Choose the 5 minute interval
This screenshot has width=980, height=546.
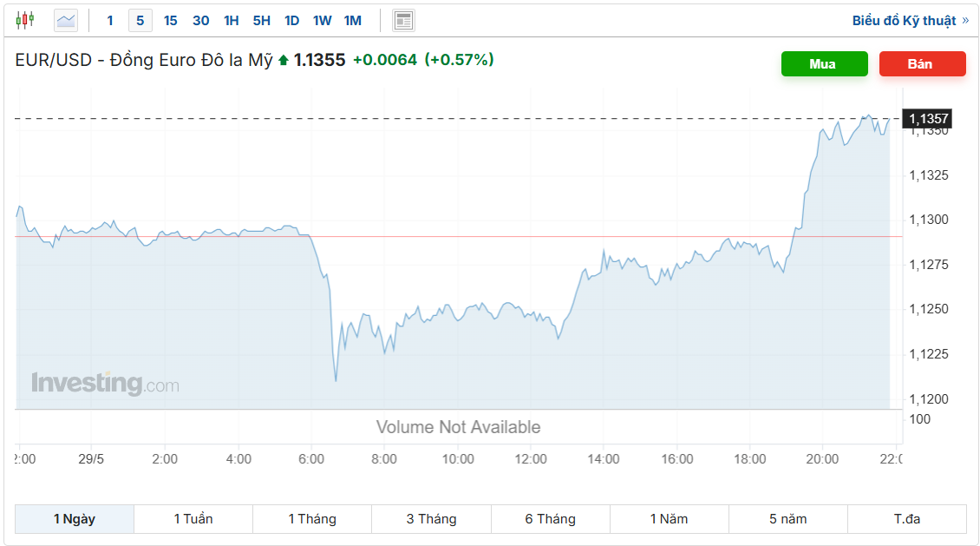[x=140, y=21]
